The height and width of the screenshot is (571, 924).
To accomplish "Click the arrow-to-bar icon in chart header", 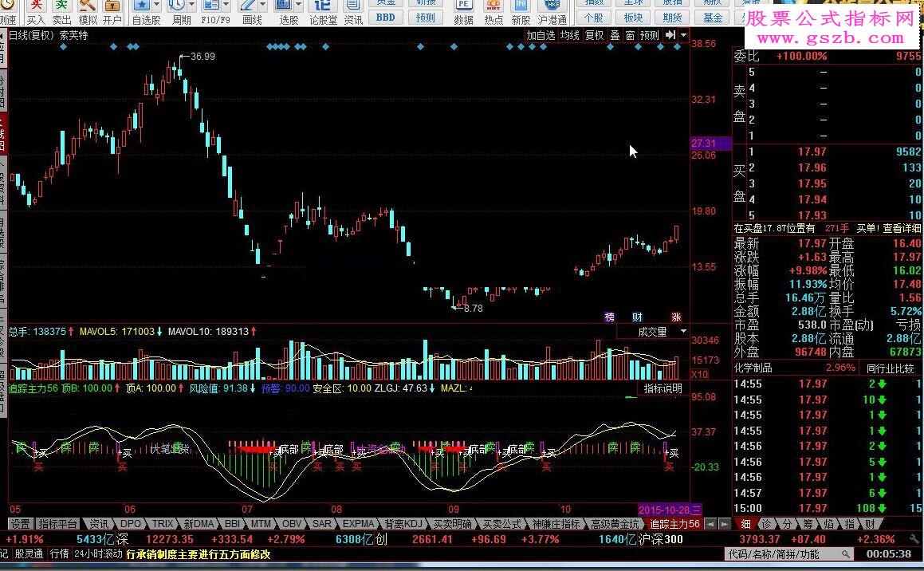I will pyautogui.click(x=670, y=35).
